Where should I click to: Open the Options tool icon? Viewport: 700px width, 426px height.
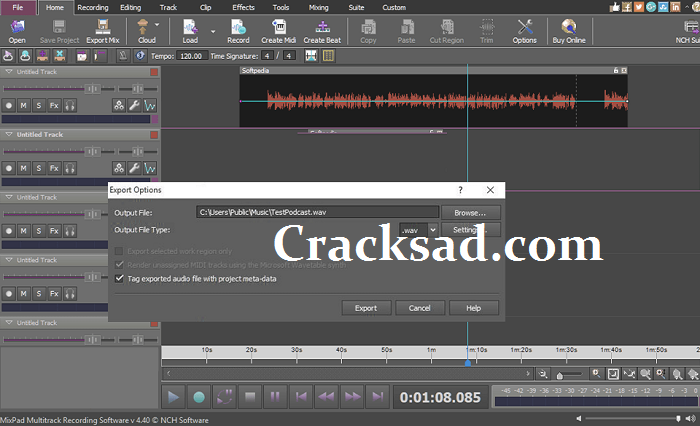tap(525, 31)
